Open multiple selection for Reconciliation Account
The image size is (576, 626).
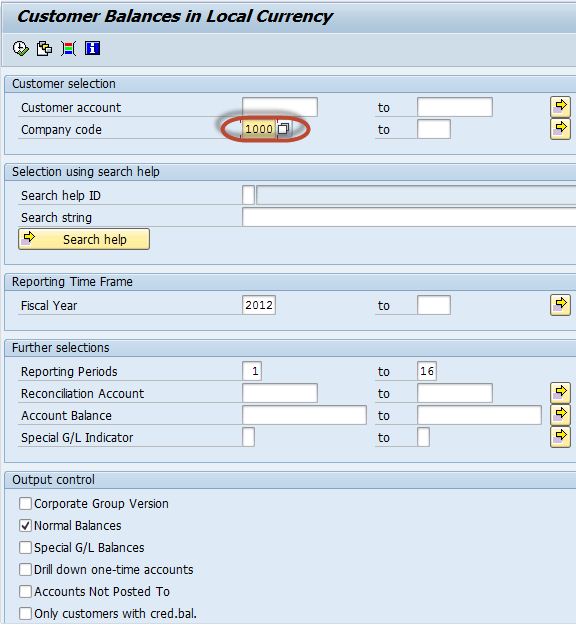tap(560, 393)
